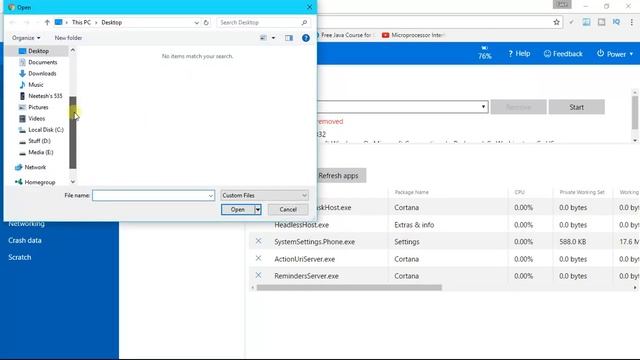Click HeadlessHost.exe process name
Image resolution: width=640 pixels, height=360 pixels.
(x=302, y=225)
